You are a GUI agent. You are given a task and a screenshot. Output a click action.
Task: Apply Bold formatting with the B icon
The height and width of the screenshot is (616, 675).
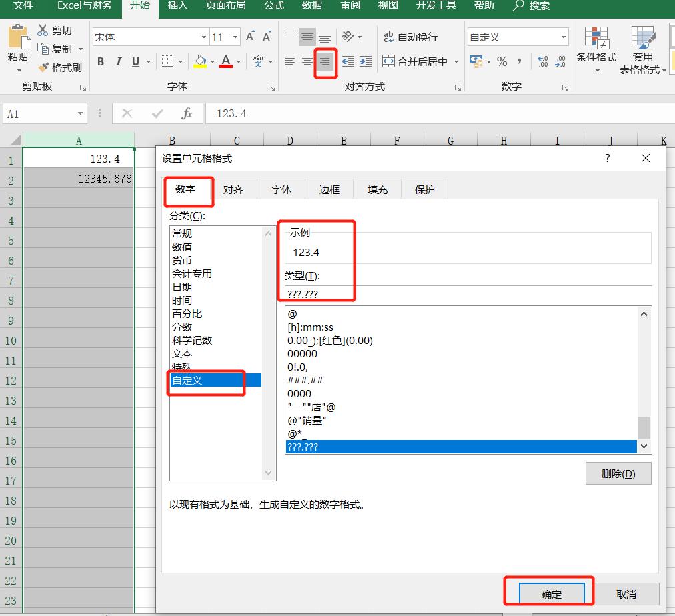(101, 61)
